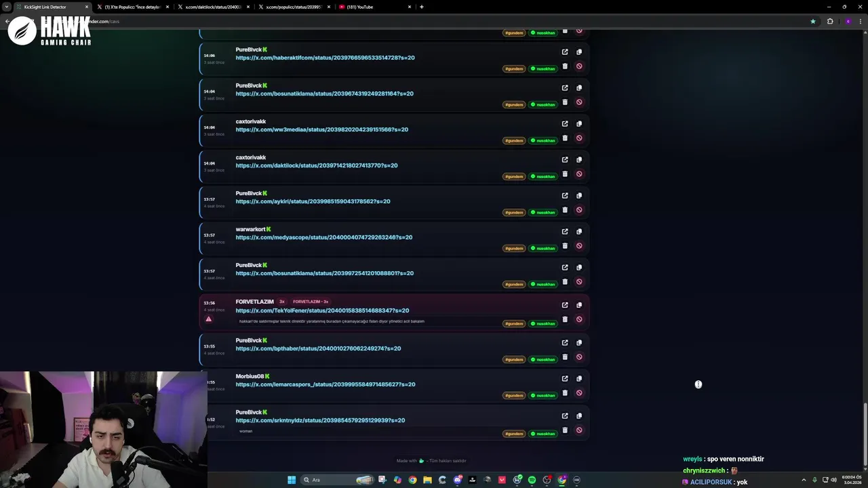Open the browser extensions puzzle icon
Image resolution: width=868 pixels, height=488 pixels.
[830, 21]
